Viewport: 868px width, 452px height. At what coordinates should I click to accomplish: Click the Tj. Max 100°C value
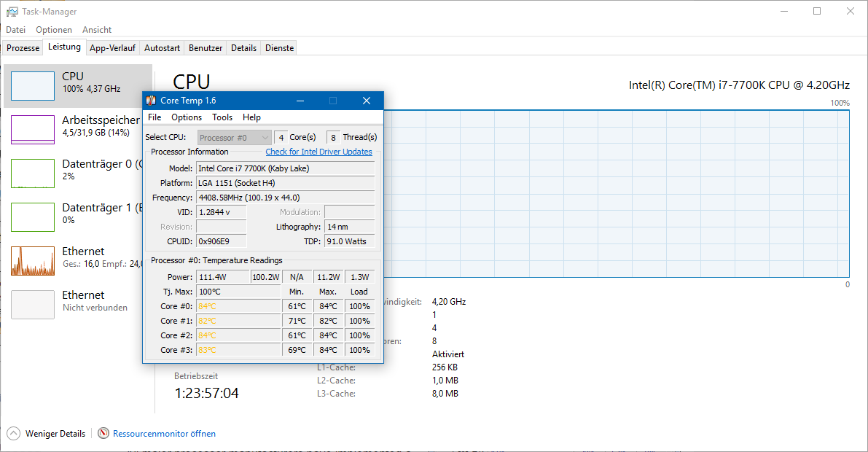[x=238, y=292]
